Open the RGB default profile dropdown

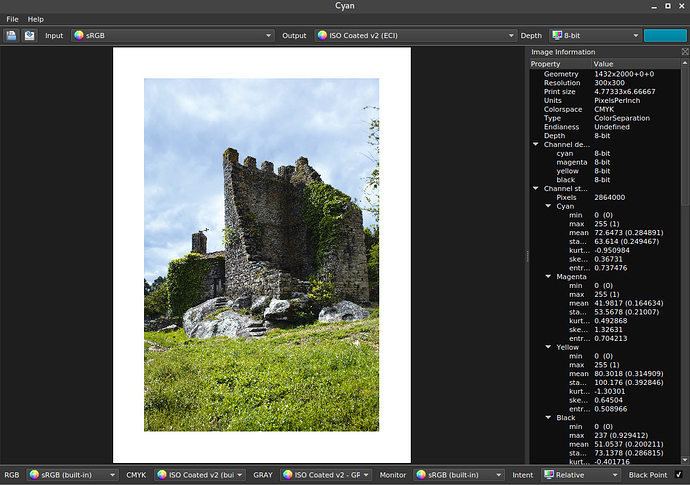pyautogui.click(x=72, y=475)
